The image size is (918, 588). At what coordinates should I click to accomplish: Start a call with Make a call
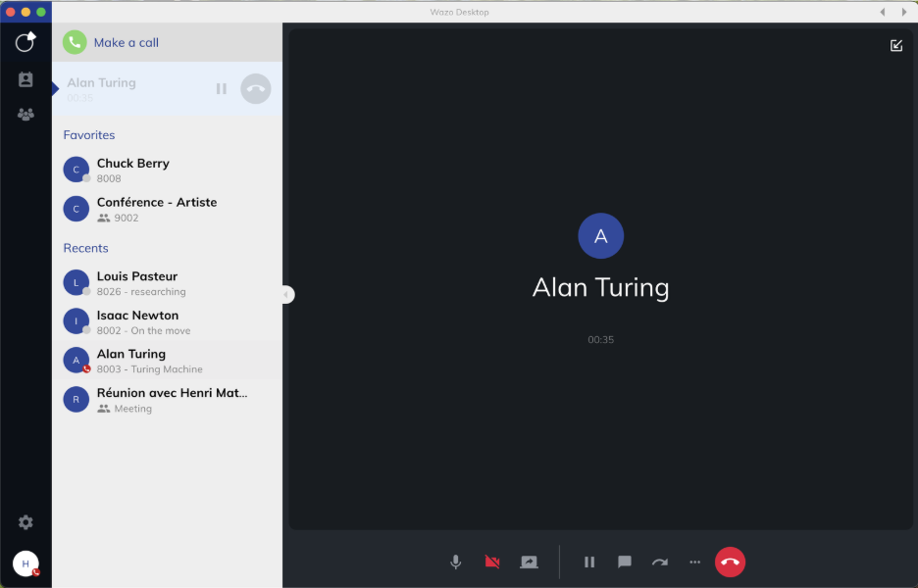126,43
